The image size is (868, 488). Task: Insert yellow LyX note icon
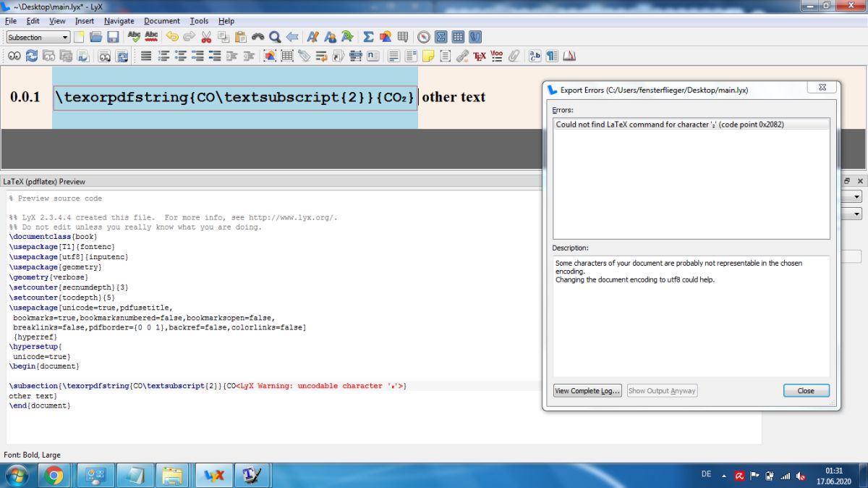428,56
